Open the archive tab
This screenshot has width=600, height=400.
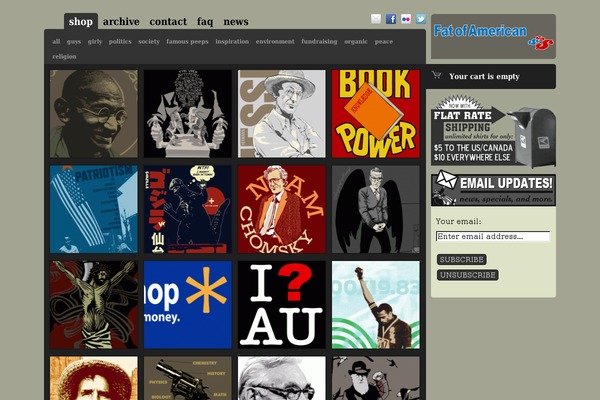click(x=121, y=21)
